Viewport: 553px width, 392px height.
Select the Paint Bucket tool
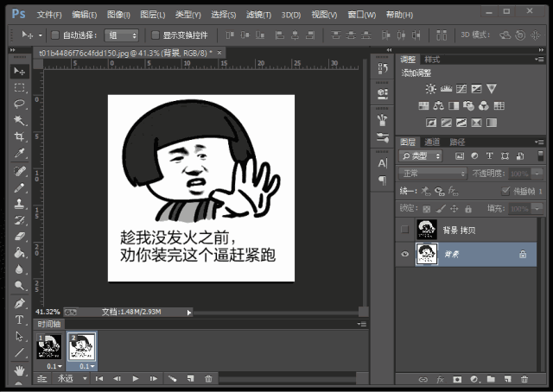pyautogui.click(x=19, y=253)
